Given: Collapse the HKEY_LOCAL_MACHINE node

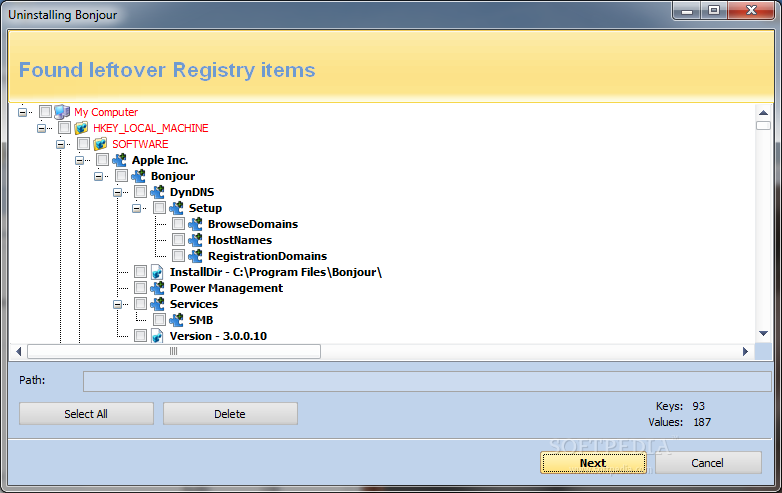Looking at the screenshot, I should click(41, 128).
